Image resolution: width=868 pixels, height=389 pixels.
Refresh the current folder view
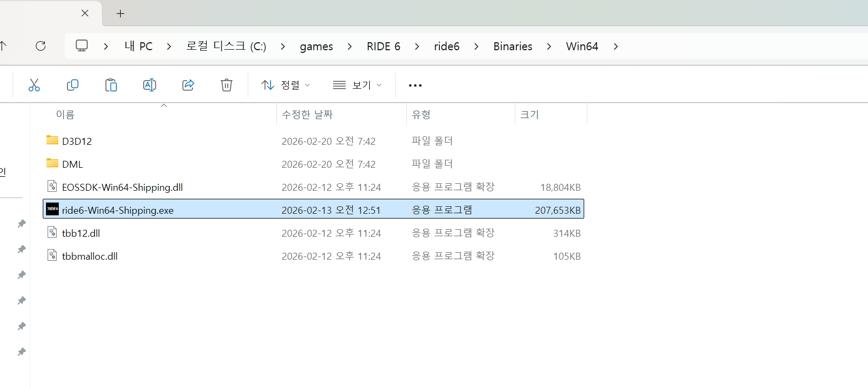pyautogui.click(x=41, y=46)
